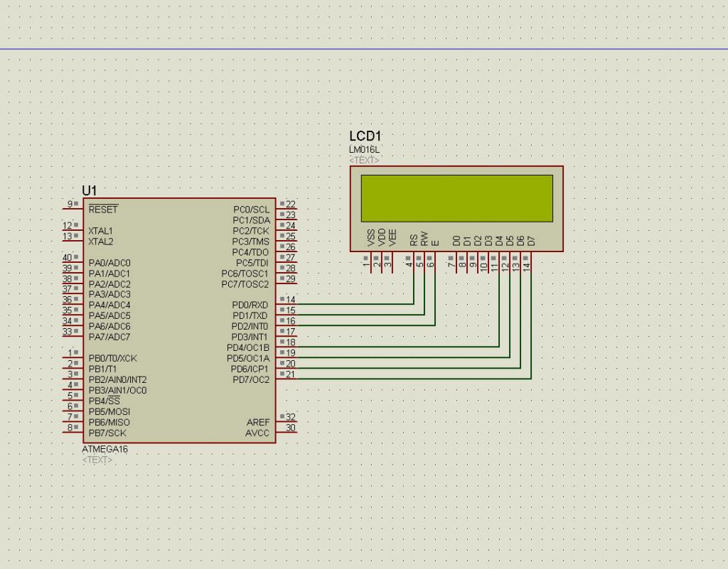The width and height of the screenshot is (728, 569).
Task: Click the RW pin label on LCD1
Action: [x=424, y=239]
